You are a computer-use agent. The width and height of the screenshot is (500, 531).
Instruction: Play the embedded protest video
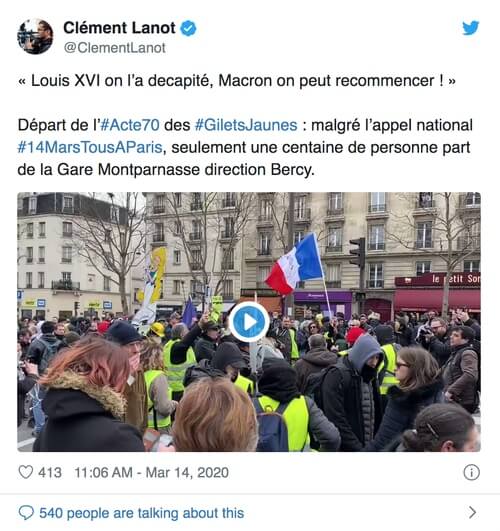click(x=249, y=322)
